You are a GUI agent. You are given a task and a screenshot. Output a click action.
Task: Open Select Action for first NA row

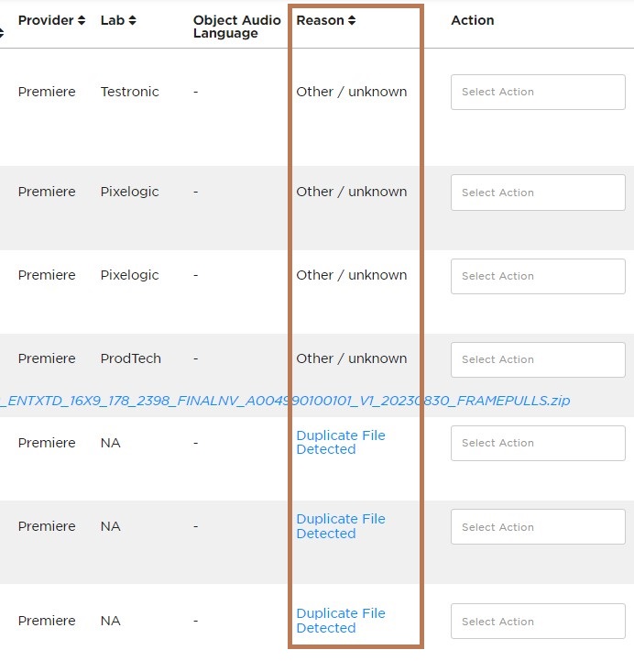click(x=538, y=443)
